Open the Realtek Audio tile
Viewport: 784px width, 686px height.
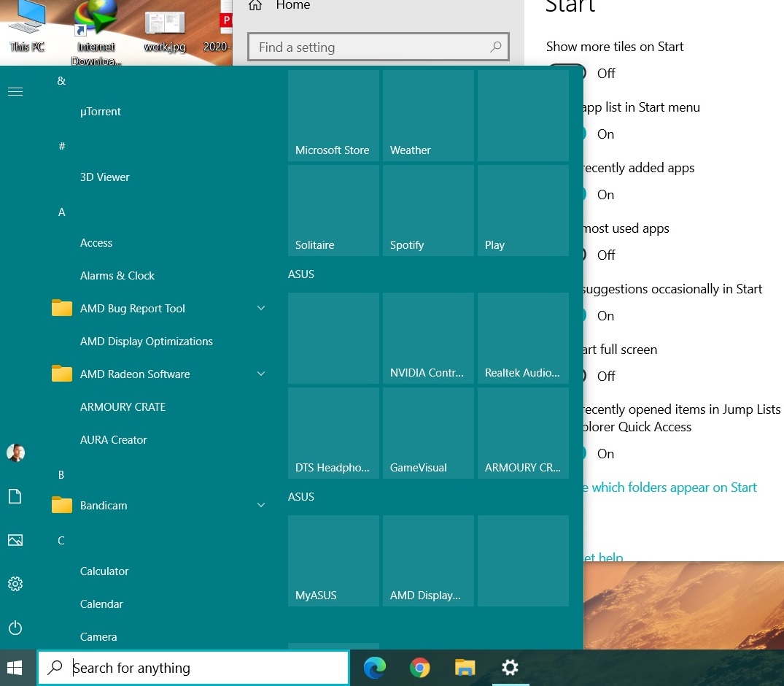click(523, 338)
